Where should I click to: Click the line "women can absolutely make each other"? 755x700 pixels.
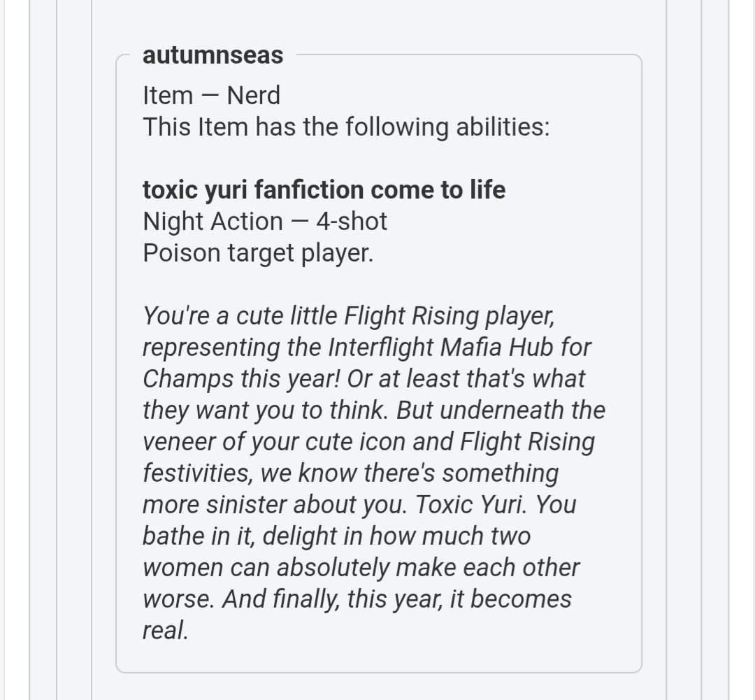coord(361,568)
